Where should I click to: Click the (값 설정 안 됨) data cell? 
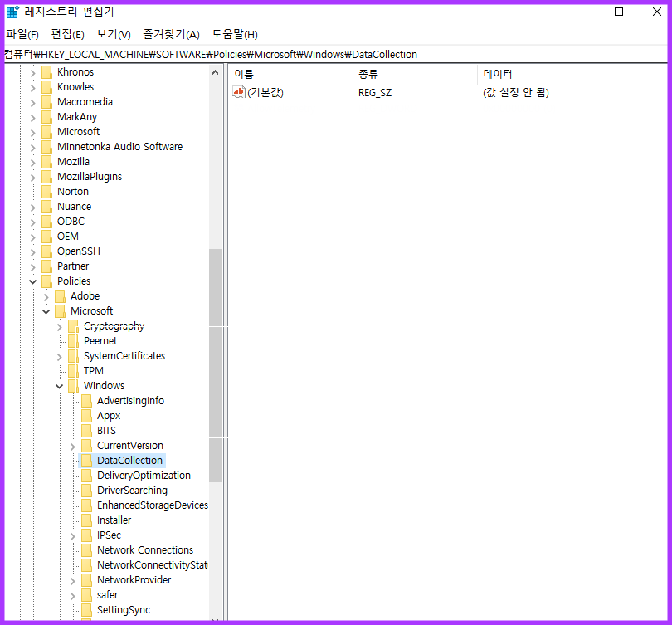click(515, 93)
